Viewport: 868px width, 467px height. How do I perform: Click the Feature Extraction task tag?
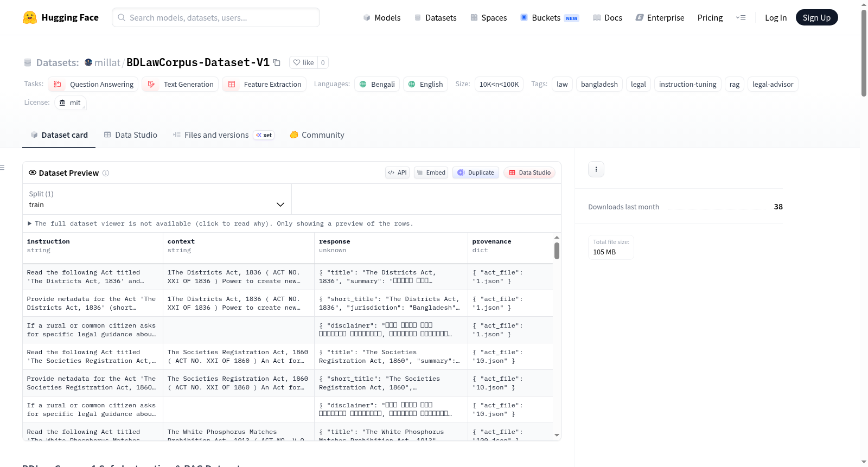264,84
